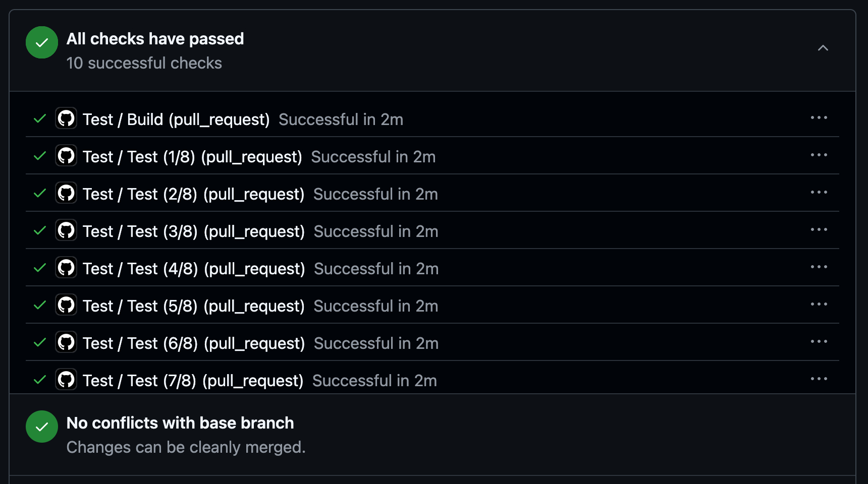This screenshot has height=484, width=868.
Task: Click GitHub icon beside Test (7/8) check
Action: tap(66, 380)
